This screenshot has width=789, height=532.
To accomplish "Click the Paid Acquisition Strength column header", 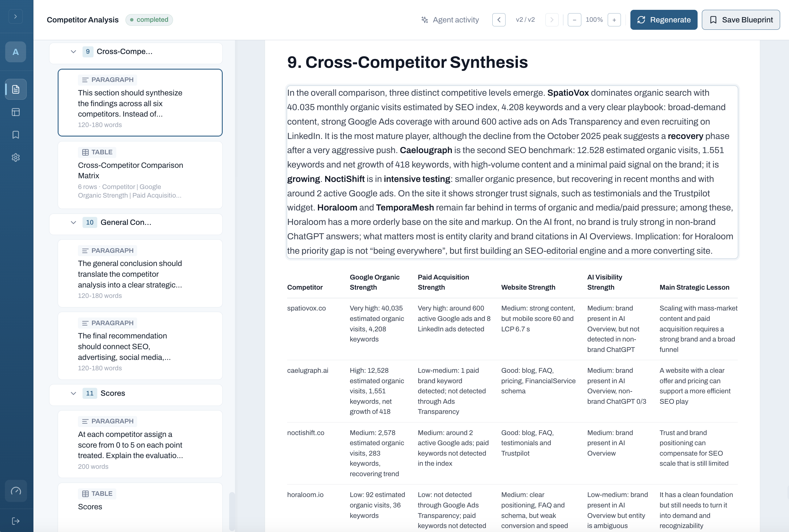I will coord(443,282).
